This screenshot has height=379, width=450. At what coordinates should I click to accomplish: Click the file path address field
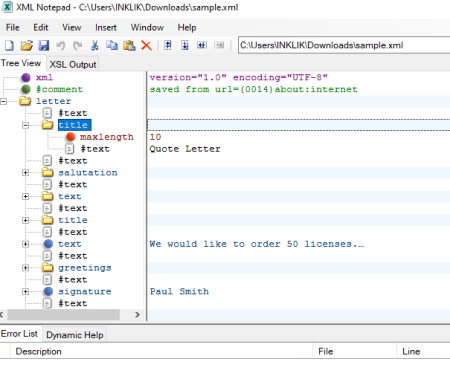(x=344, y=45)
